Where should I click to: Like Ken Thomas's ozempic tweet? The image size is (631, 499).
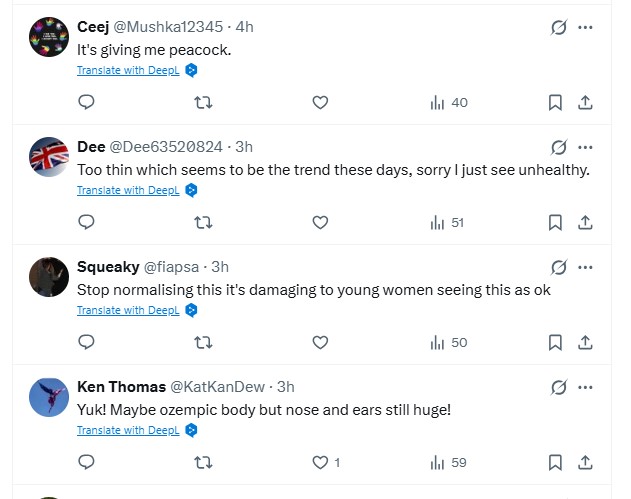click(x=320, y=462)
